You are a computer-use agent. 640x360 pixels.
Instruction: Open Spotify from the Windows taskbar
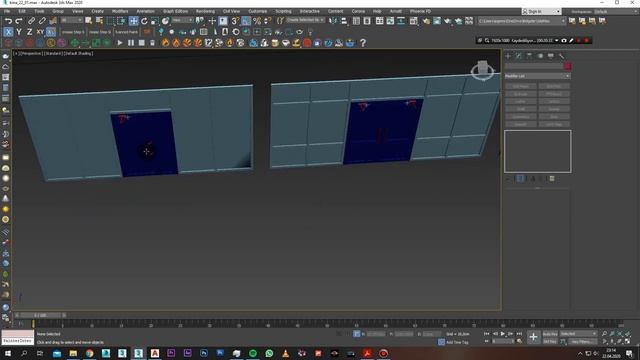coord(253,353)
